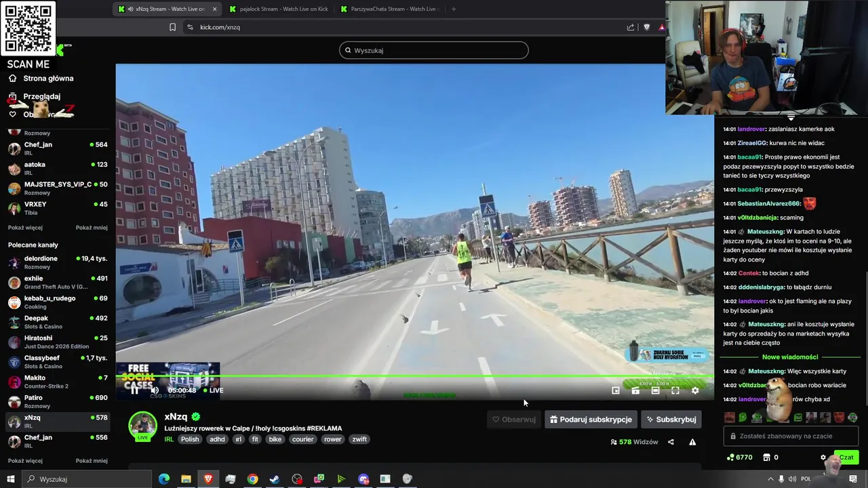The image size is (868, 488).
Task: Open Patiro channel in sidebar
Action: tap(57, 401)
